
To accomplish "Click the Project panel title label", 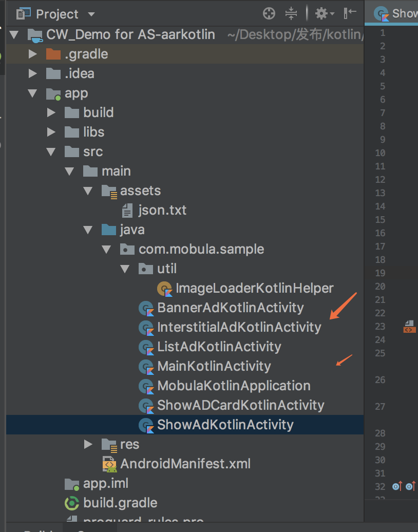I will [x=57, y=14].
